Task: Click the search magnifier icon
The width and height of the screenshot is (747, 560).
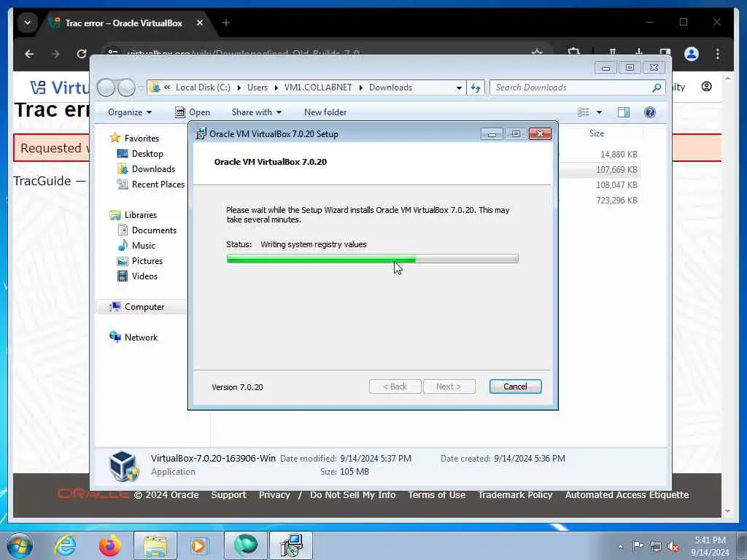Action: tap(657, 87)
